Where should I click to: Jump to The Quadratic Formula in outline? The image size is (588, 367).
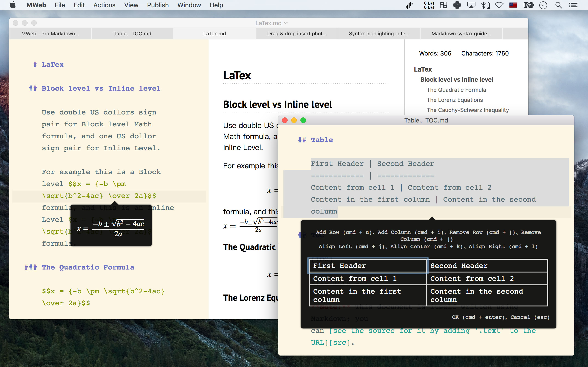(x=456, y=90)
